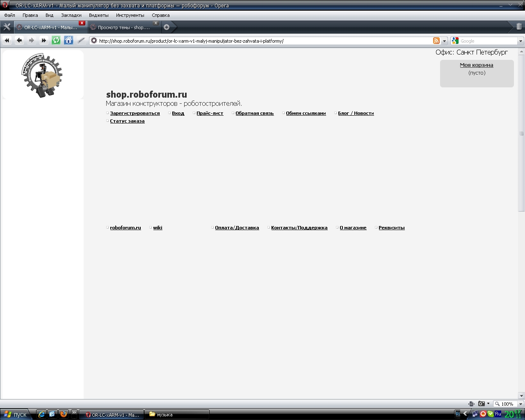Show hidden system tray icons
Image resolution: width=525 pixels, height=420 pixels.
coord(466,414)
